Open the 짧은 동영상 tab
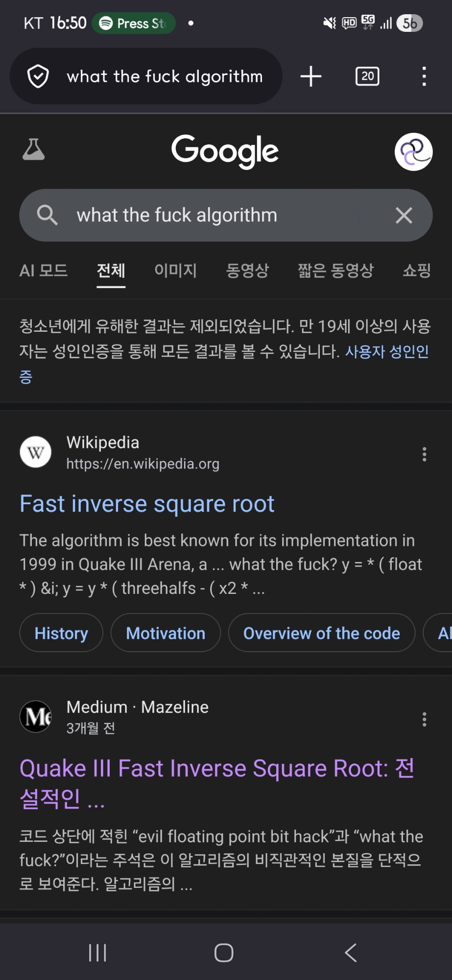 click(x=335, y=270)
